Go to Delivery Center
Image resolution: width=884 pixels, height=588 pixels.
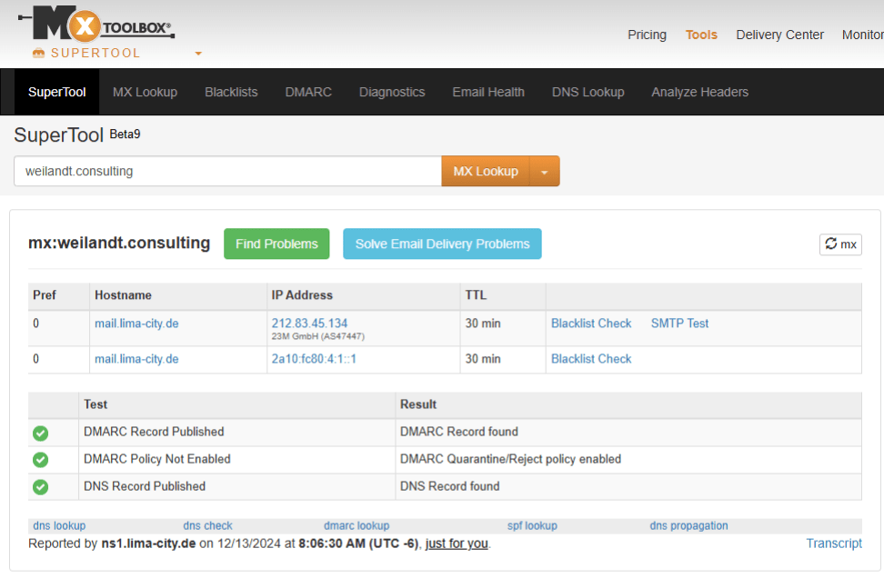[779, 35]
